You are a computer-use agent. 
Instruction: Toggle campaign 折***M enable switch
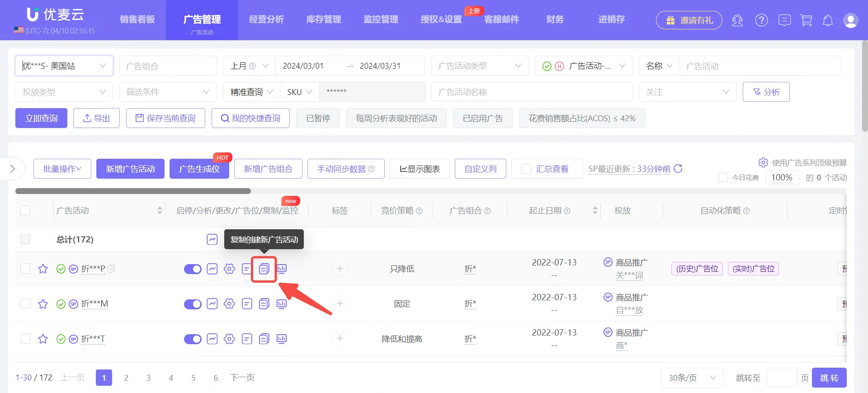tap(193, 304)
